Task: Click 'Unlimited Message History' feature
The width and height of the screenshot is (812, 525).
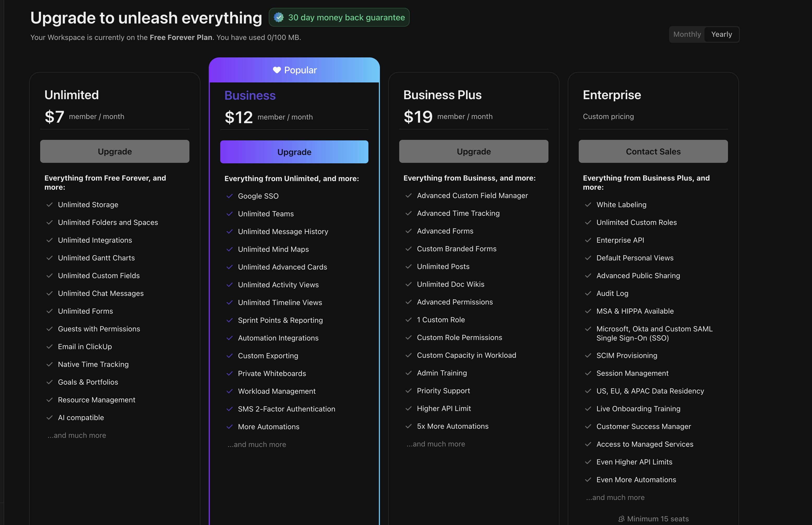Action: tap(283, 231)
